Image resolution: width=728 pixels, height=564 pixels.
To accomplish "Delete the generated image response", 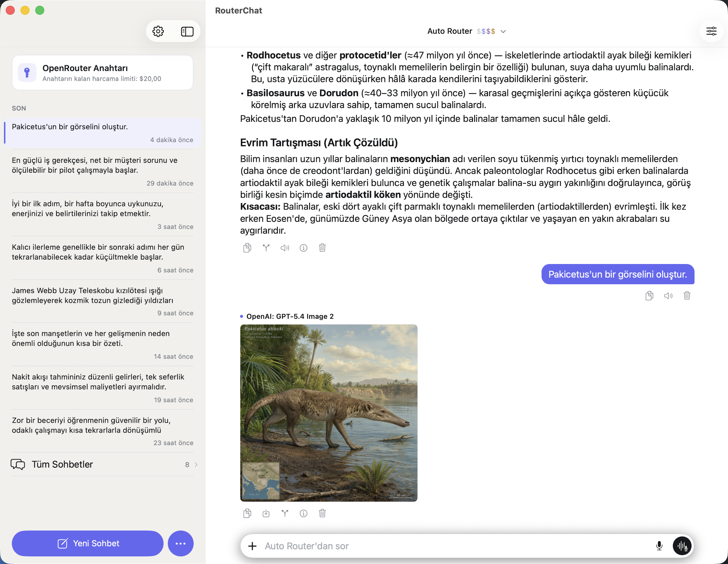I will 322,513.
